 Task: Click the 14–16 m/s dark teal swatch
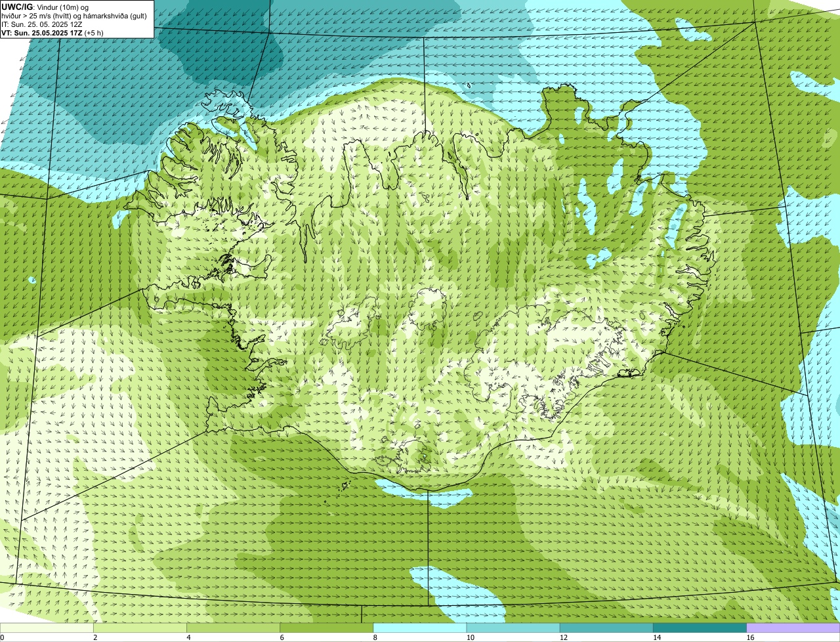point(700,628)
